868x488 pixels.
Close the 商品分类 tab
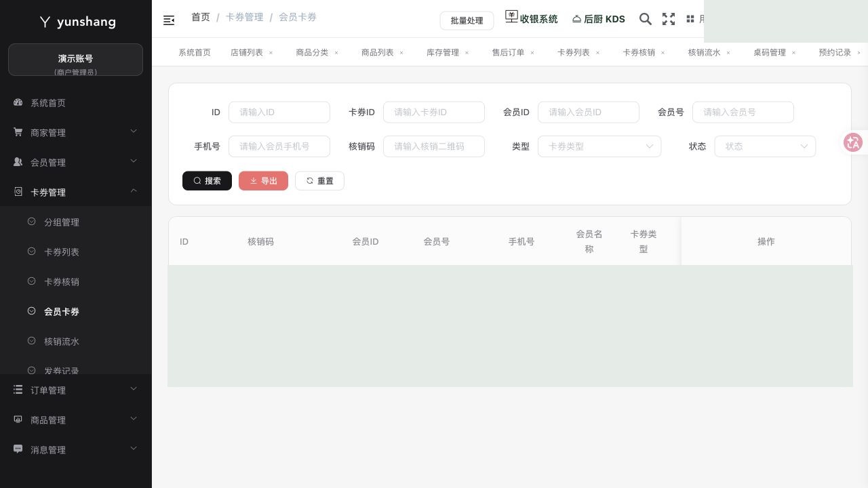[x=336, y=52]
